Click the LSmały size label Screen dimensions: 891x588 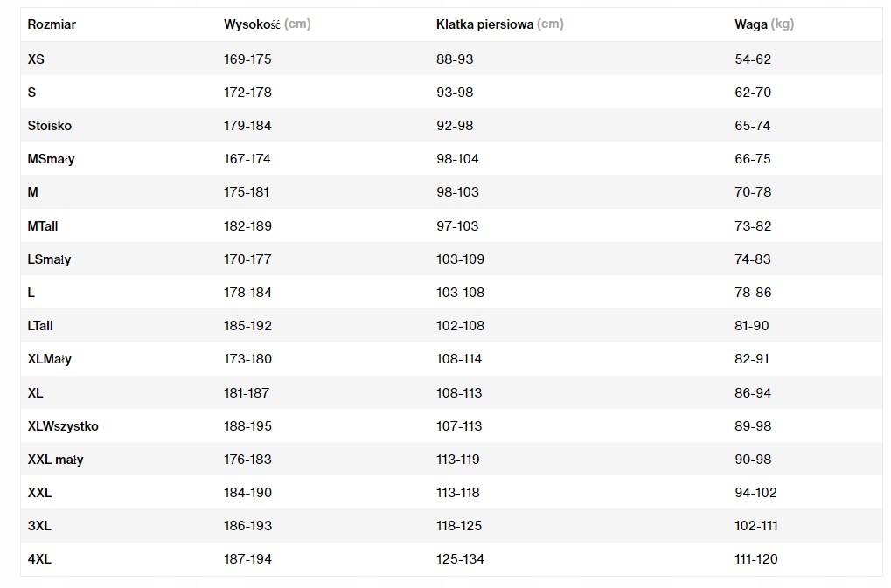click(x=49, y=259)
